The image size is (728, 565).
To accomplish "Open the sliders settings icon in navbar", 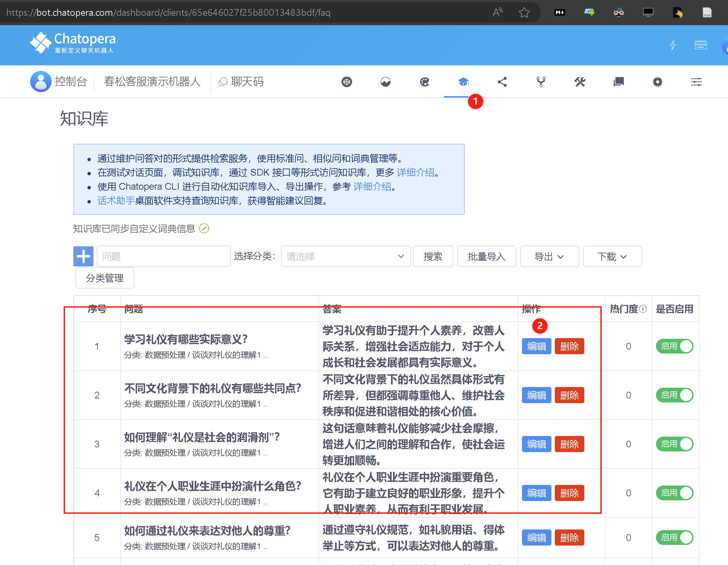I will [696, 82].
